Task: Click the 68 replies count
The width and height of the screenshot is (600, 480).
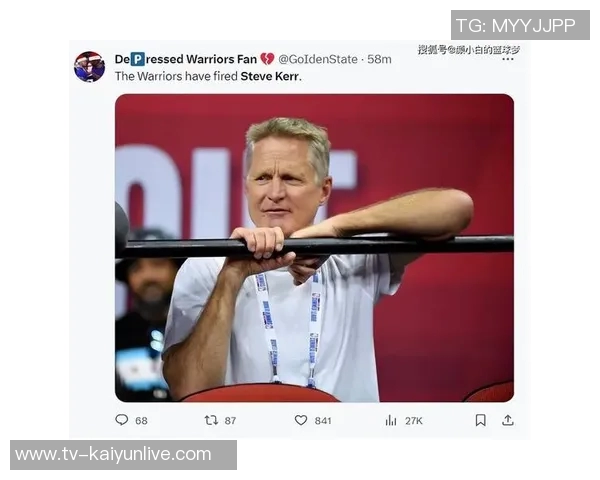Action: pos(141,421)
